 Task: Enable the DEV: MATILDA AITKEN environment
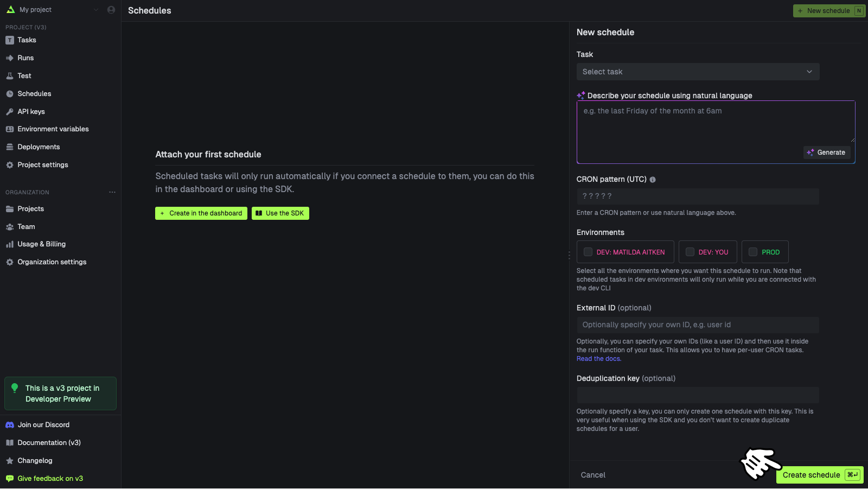click(x=588, y=252)
